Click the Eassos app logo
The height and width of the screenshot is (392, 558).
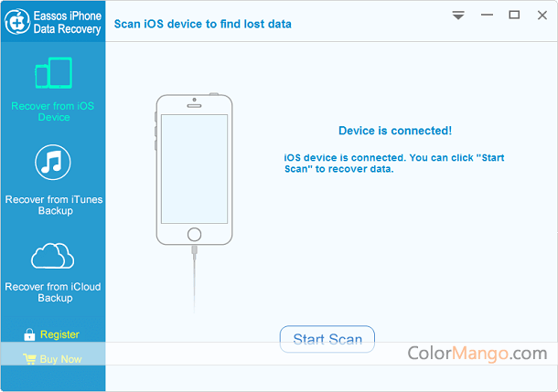coord(17,22)
